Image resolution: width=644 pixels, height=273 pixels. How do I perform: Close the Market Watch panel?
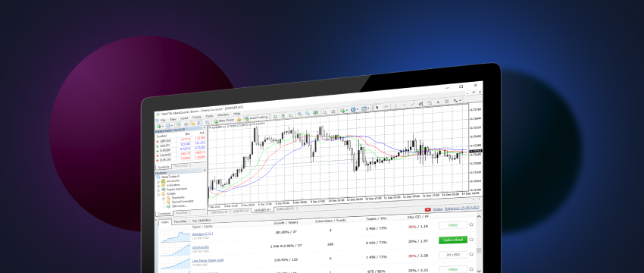(205, 127)
